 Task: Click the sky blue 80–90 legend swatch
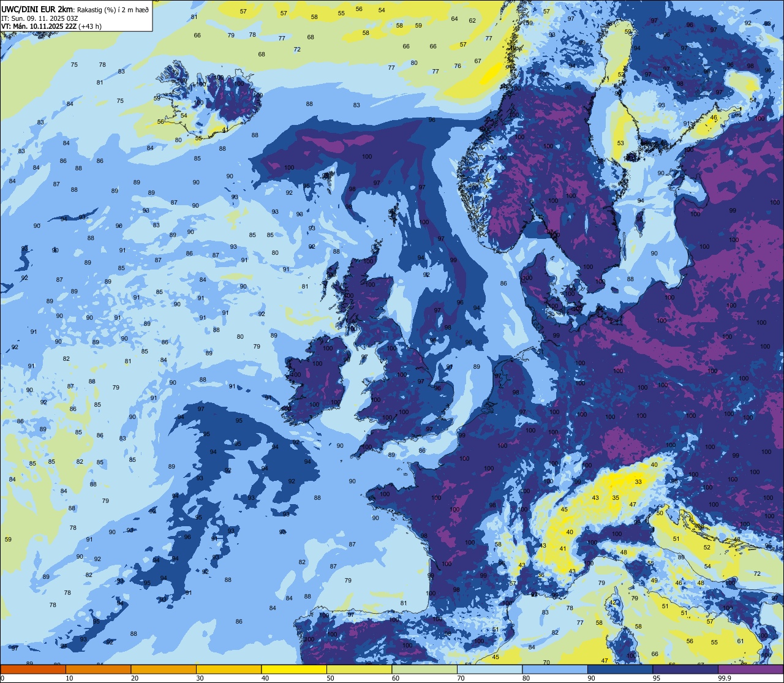pos(555,669)
